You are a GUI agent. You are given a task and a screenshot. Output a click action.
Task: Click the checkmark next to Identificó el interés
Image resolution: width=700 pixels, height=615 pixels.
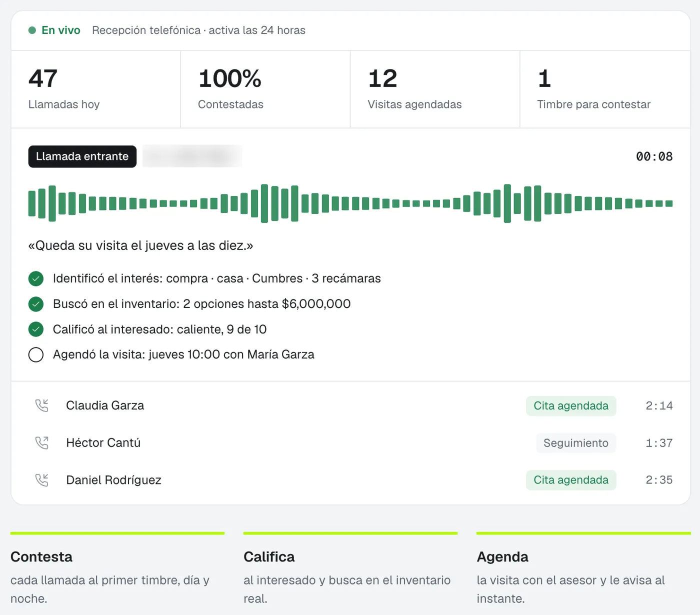(36, 278)
